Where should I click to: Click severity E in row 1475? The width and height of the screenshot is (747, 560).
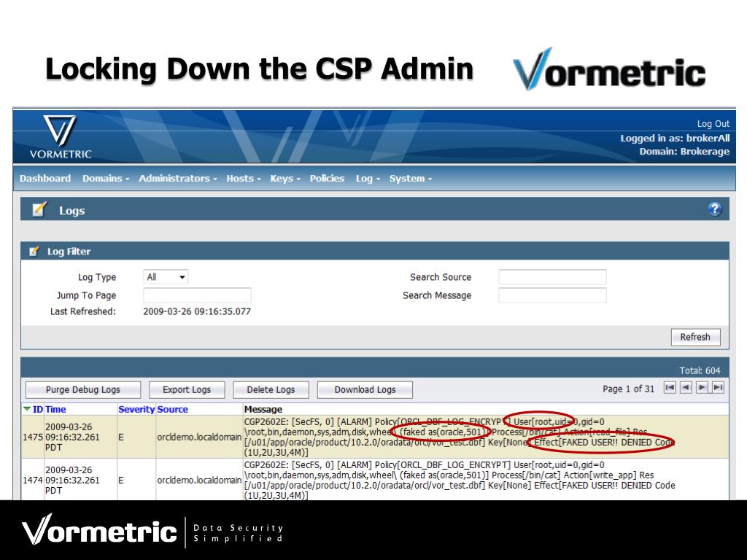pos(121,437)
